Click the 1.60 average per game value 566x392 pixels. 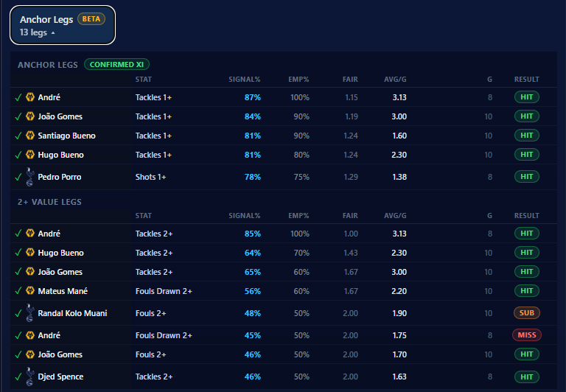399,136
